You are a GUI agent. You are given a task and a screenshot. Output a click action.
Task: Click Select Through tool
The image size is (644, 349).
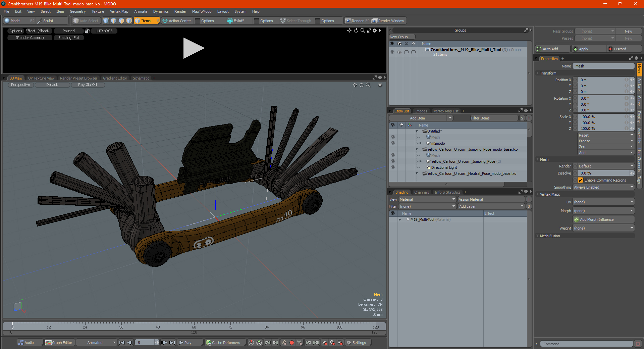coord(296,21)
